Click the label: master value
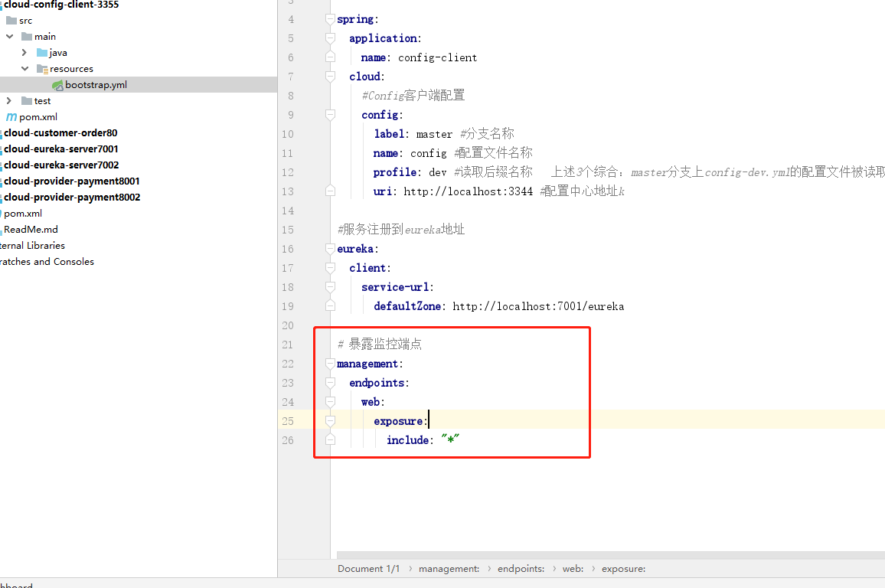The height and width of the screenshot is (588, 885). (434, 134)
